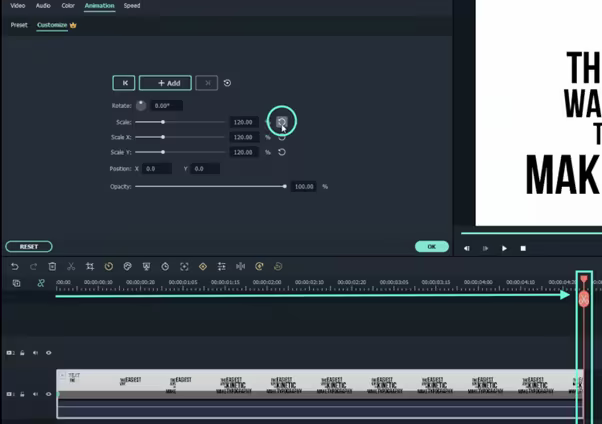
Task: Click the Scale Y slider handle
Action: (x=163, y=152)
